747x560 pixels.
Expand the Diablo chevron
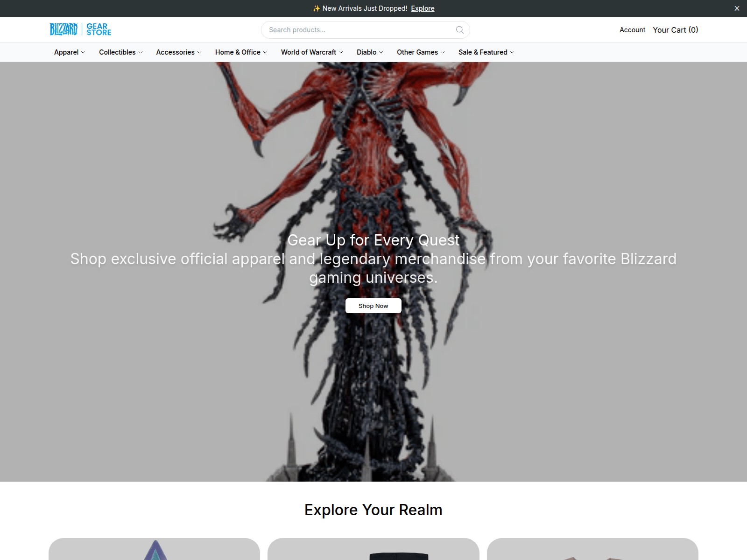(381, 52)
